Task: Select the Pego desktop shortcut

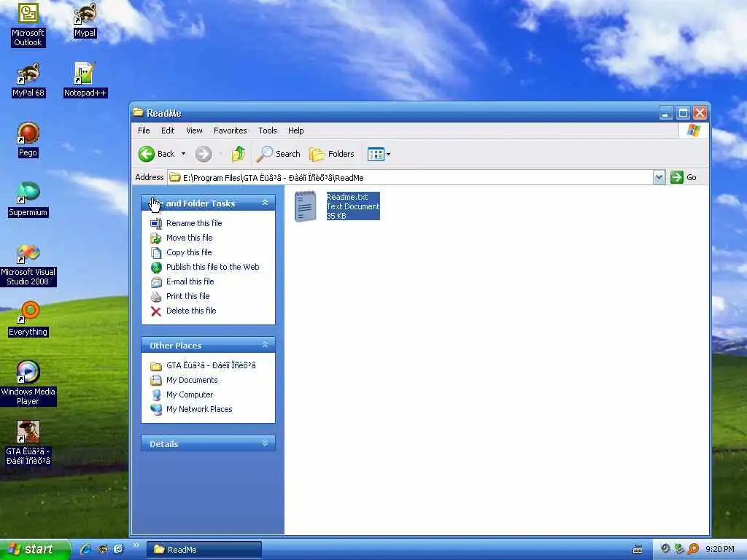Action: 28,140
